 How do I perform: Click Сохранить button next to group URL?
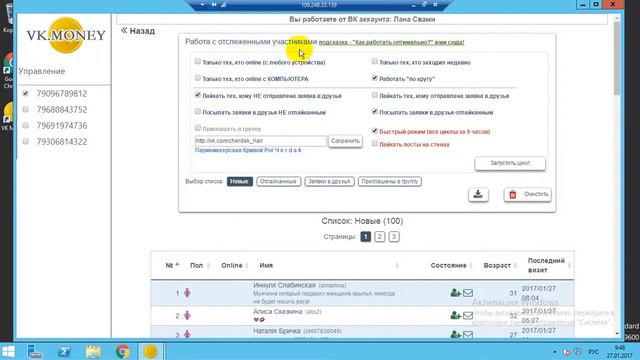(x=345, y=141)
